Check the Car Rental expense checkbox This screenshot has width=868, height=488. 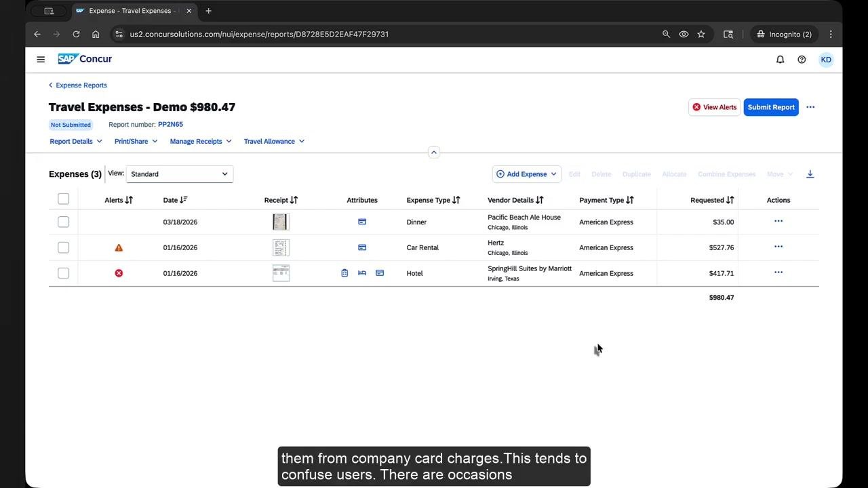[63, 247]
